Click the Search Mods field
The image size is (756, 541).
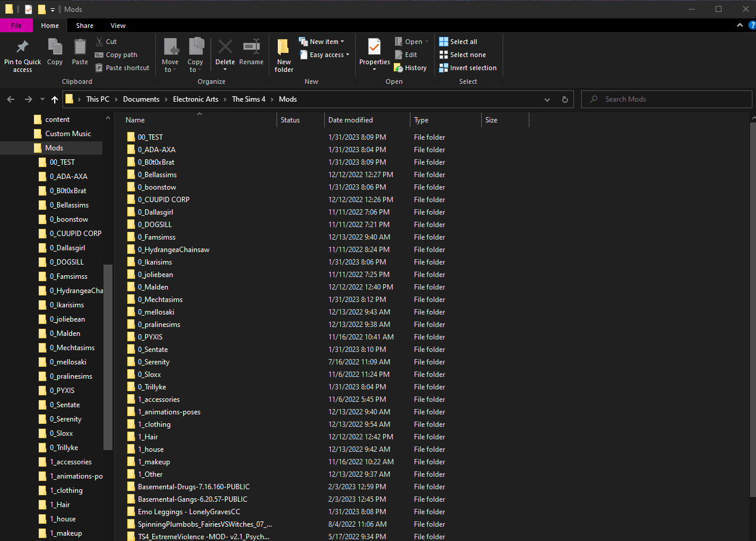(x=666, y=99)
